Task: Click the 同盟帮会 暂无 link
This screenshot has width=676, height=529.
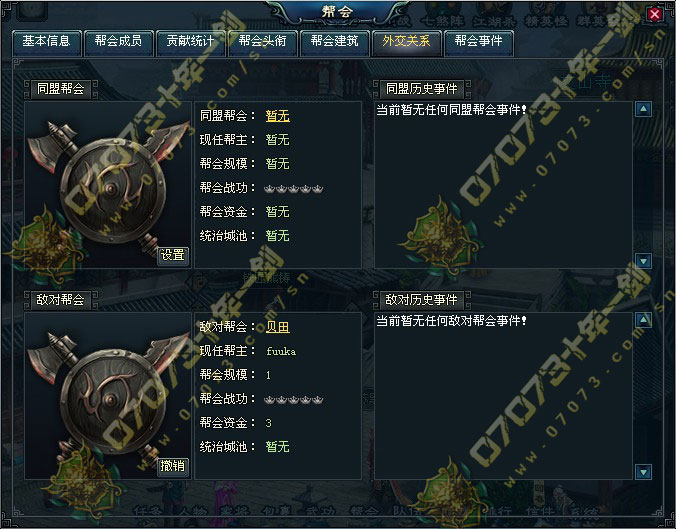Action: [278, 116]
